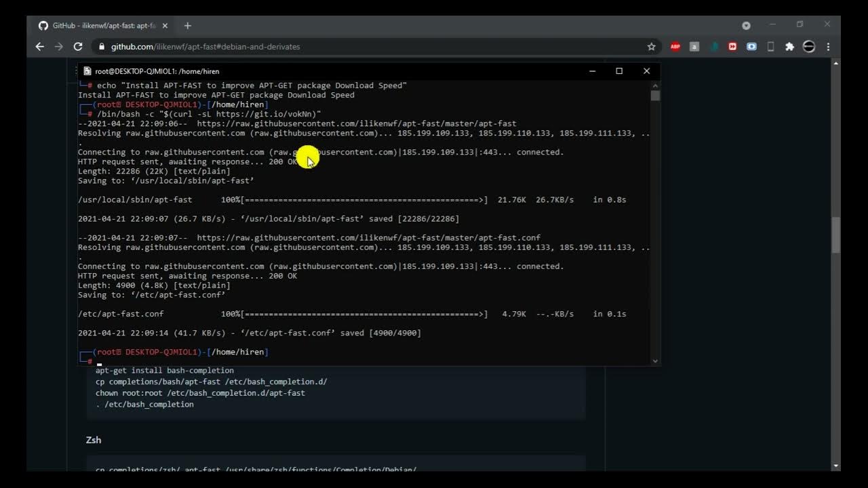The width and height of the screenshot is (868, 488).
Task: Click 'apt-get install bash-completion' code line
Action: click(165, 371)
